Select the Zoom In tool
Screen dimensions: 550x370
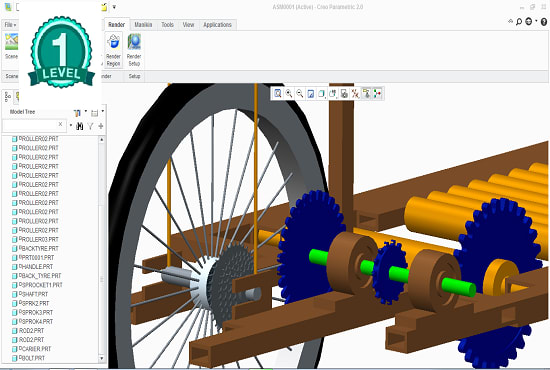point(289,93)
